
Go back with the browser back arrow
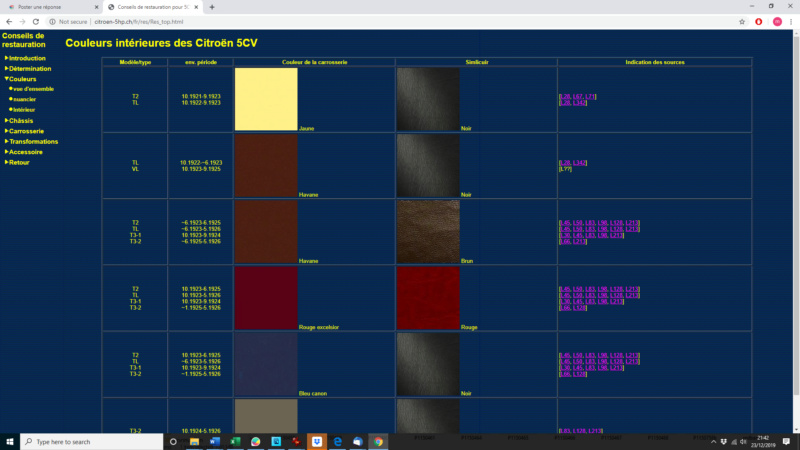[x=9, y=22]
